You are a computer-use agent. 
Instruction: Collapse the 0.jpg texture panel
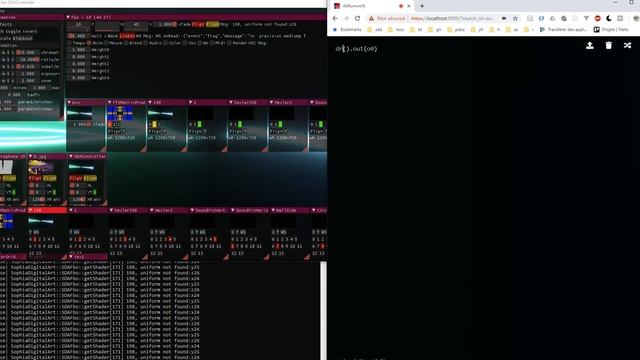click(x=31, y=156)
